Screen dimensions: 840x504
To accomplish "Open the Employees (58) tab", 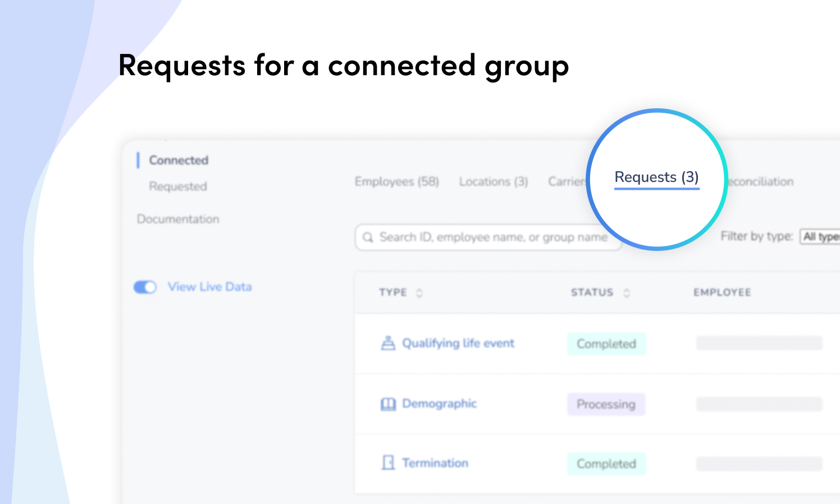I will pyautogui.click(x=397, y=182).
